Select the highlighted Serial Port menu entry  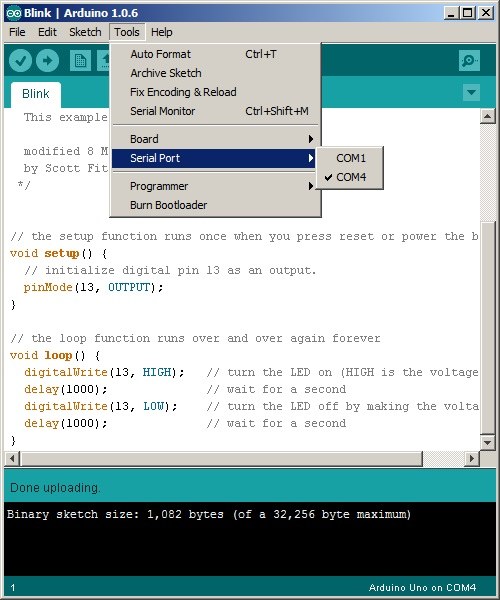(x=213, y=158)
